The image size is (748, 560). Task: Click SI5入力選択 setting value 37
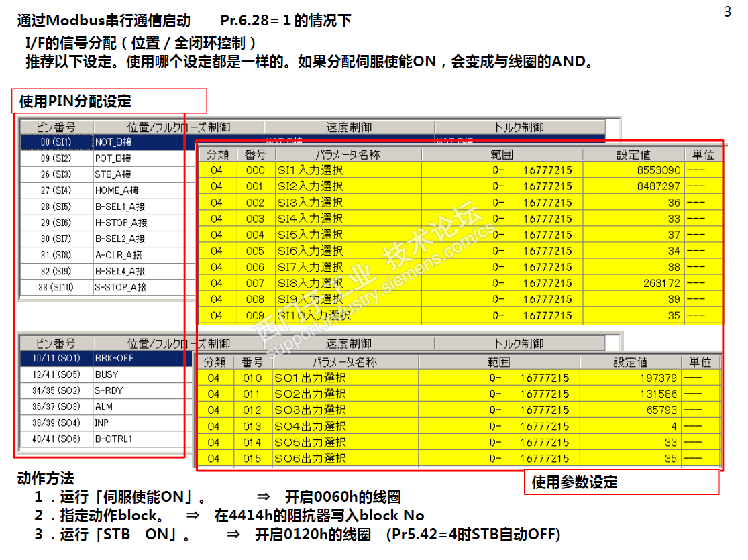pyautogui.click(x=674, y=235)
